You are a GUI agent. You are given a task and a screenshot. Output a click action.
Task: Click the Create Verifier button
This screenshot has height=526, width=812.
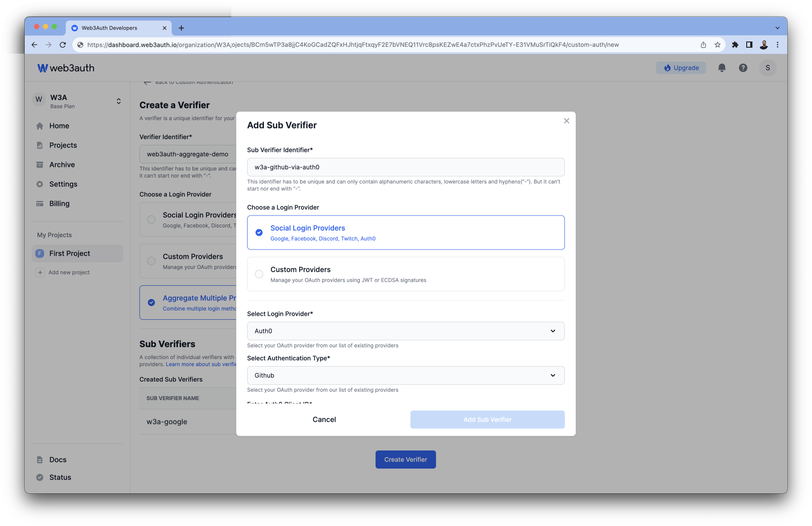point(406,460)
